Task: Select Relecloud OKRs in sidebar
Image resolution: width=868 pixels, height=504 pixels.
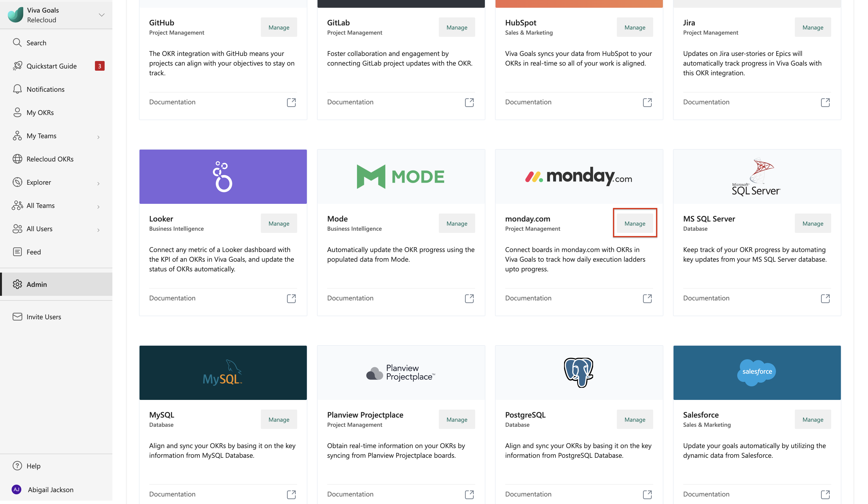Action: click(x=50, y=159)
